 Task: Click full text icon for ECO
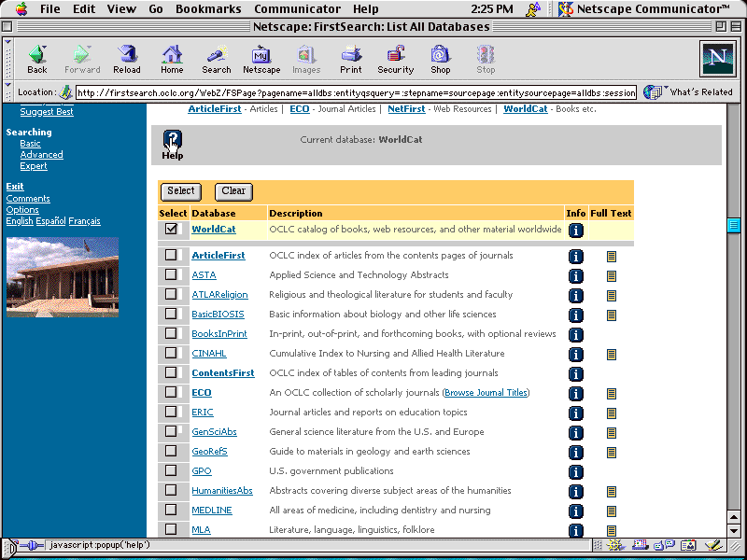[x=612, y=393]
